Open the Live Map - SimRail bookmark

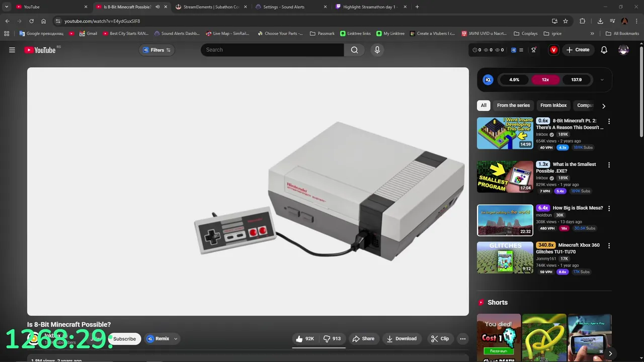tap(227, 34)
